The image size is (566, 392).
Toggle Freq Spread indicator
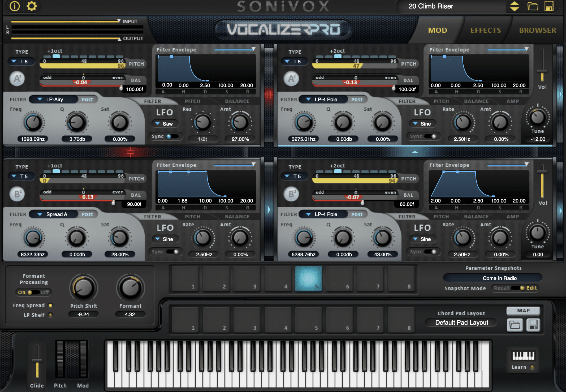(50, 305)
